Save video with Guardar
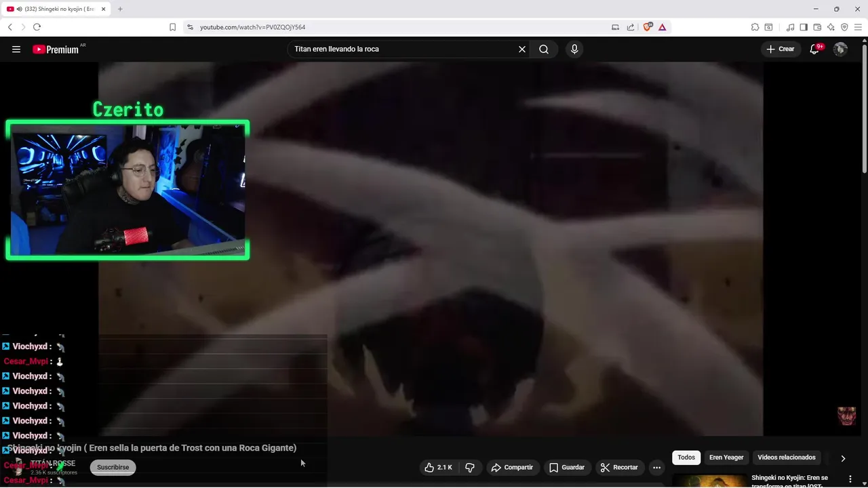Viewport: 868px width, 488px height. (567, 467)
